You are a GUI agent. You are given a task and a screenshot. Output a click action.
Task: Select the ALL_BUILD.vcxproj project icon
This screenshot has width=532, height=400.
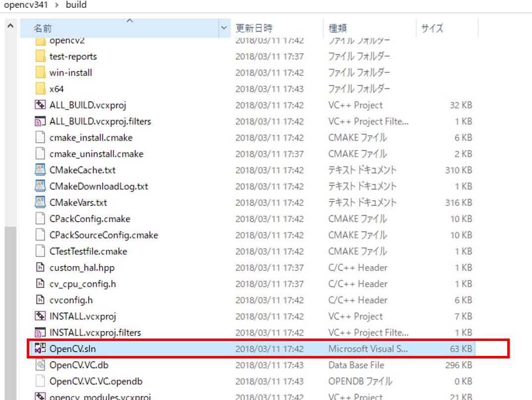point(41,105)
